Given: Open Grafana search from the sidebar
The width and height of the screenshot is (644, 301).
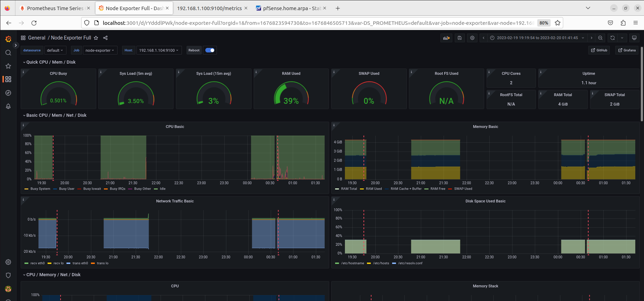Looking at the screenshot, I should point(8,53).
